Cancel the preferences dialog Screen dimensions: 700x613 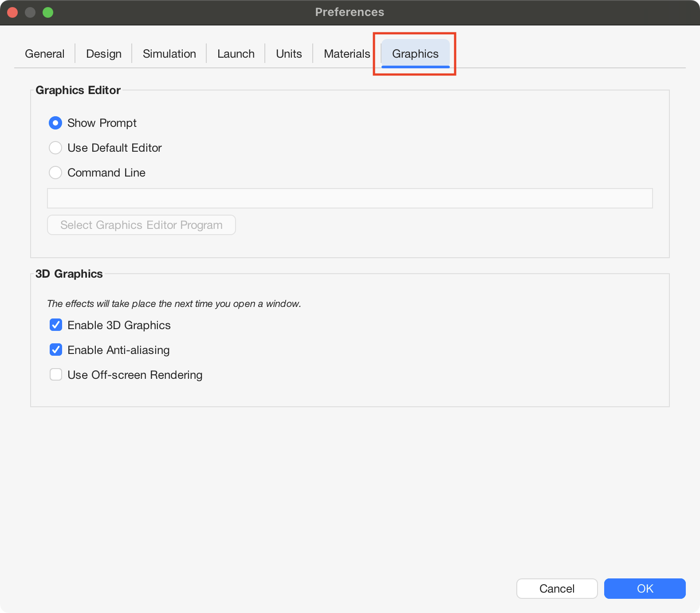coord(557,589)
